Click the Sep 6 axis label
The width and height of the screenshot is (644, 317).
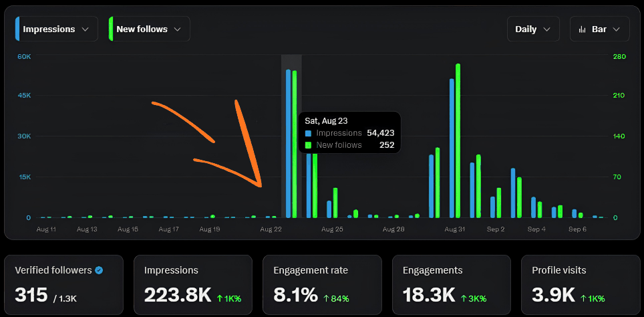click(x=577, y=229)
